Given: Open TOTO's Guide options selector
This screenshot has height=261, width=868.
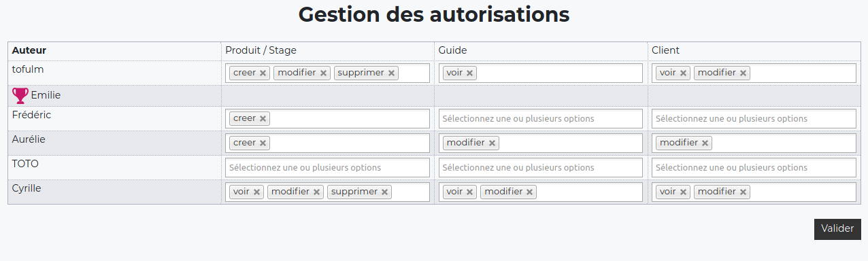Looking at the screenshot, I should pos(540,167).
